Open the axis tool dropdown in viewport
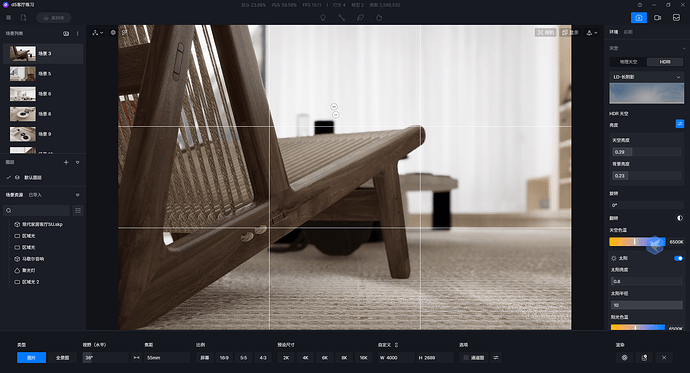The image size is (690, 373). tap(97, 33)
